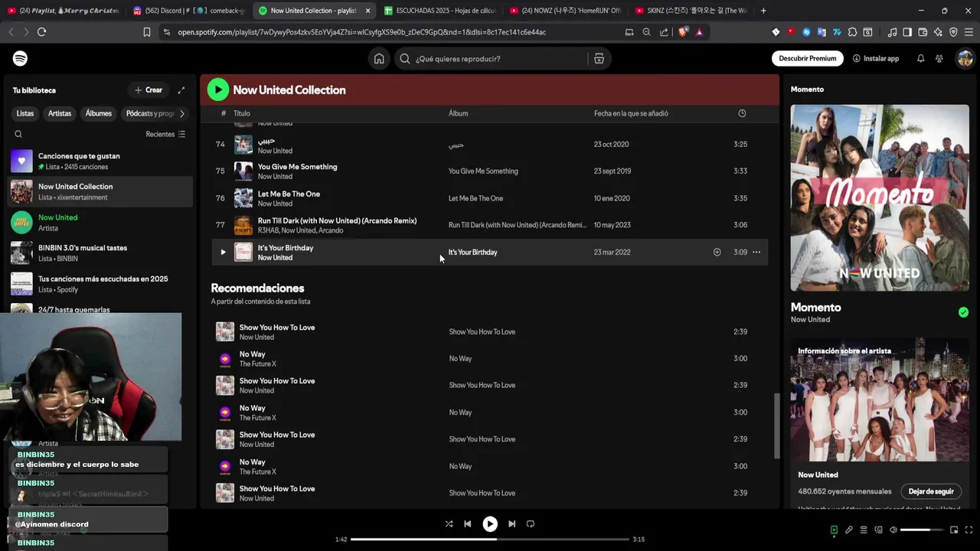
Task: Open You Give Me Something track title
Action: point(297,167)
